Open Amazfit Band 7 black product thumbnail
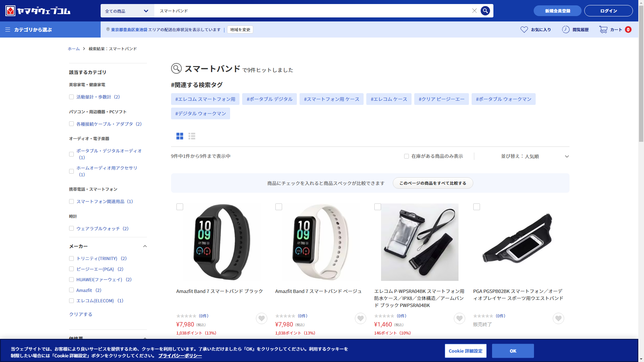Viewport: 644px width, 362px height. [221, 242]
